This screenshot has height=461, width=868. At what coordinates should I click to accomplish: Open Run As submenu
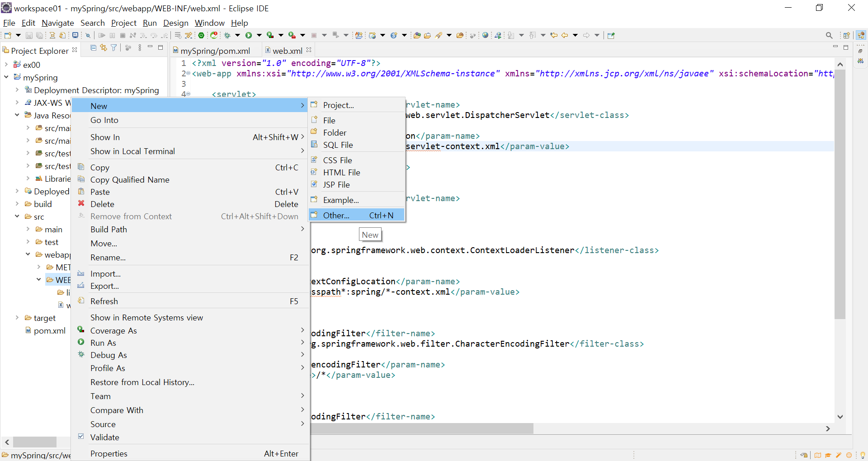(x=190, y=343)
